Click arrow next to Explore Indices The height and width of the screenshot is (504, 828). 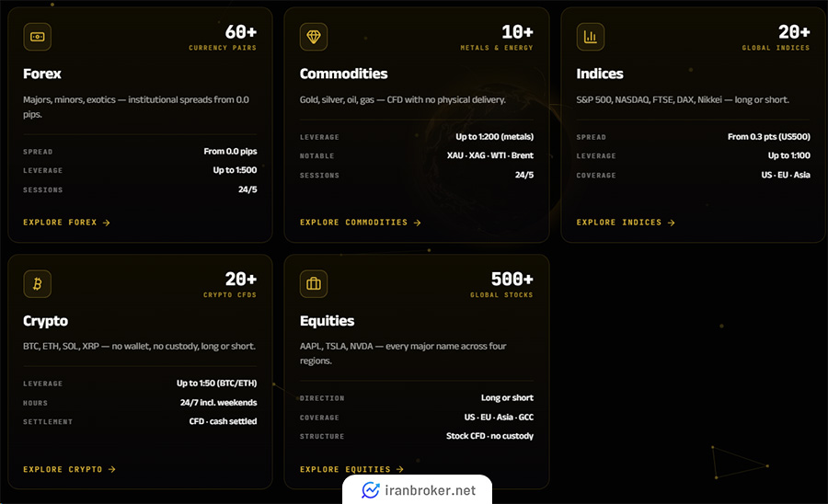(672, 223)
